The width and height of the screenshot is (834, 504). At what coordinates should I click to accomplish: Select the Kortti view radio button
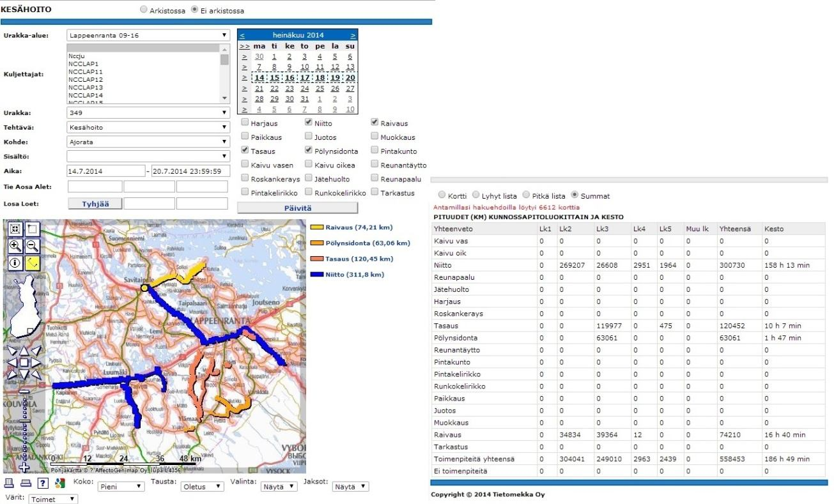(441, 195)
